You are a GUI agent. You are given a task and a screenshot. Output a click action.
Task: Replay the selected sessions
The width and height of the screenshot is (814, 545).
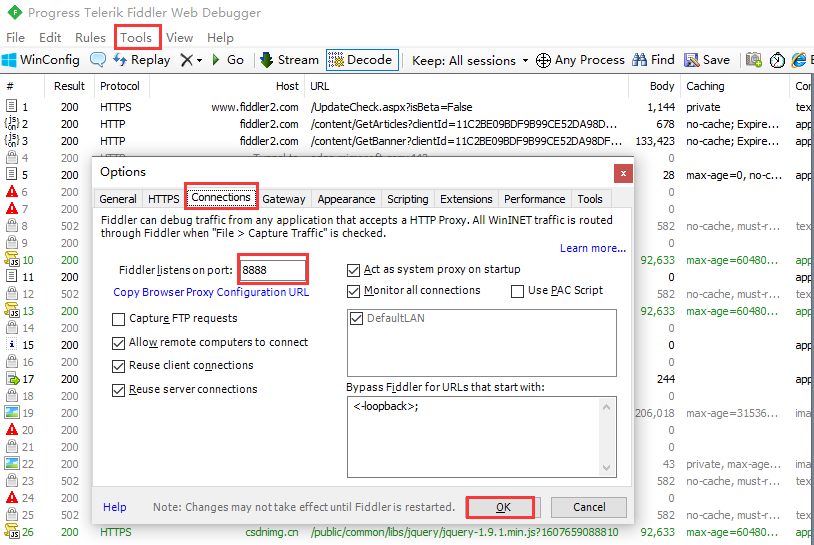coord(142,60)
